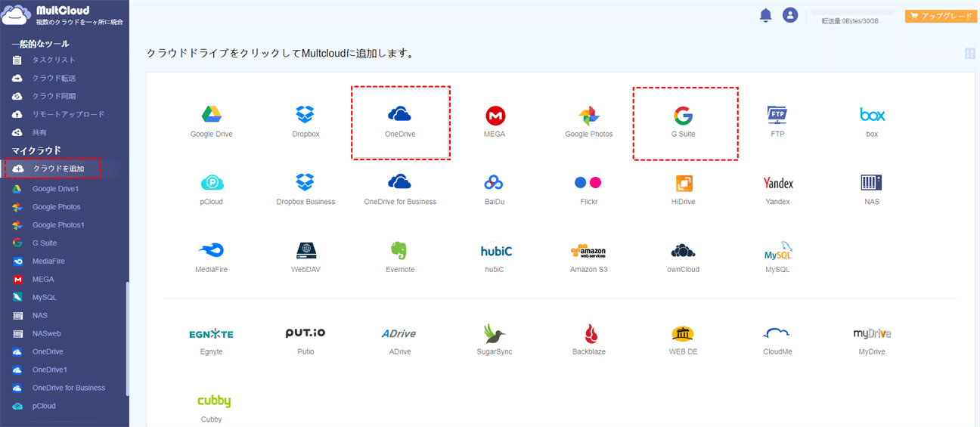Open the notifications bell
Screen dimensions: 980x427
[765, 15]
